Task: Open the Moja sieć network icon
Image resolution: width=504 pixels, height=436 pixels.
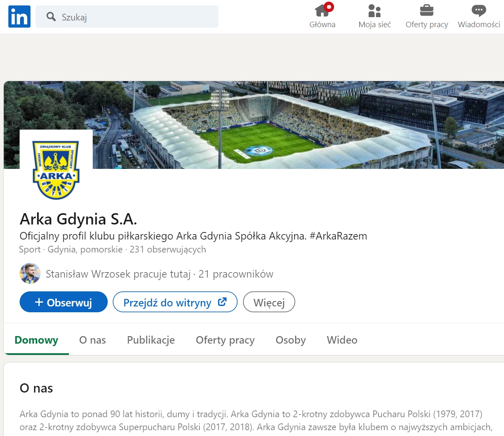Action: [x=375, y=10]
